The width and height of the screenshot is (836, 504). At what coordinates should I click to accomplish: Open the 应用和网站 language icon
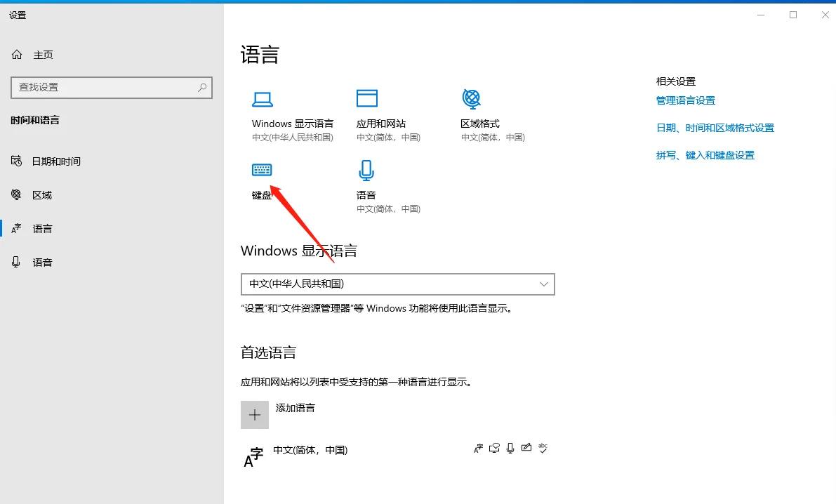pos(367,98)
